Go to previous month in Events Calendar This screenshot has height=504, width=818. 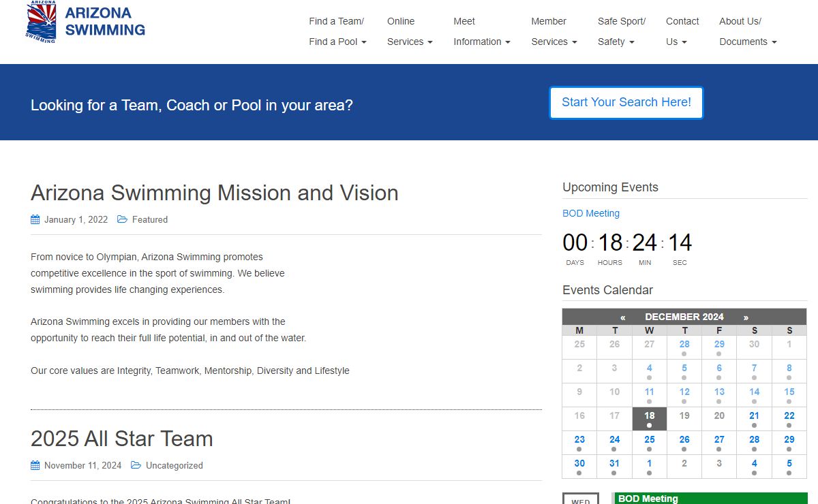coord(623,317)
